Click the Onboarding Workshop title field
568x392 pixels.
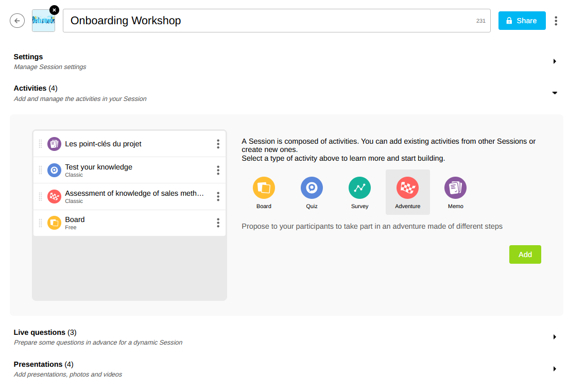point(268,21)
